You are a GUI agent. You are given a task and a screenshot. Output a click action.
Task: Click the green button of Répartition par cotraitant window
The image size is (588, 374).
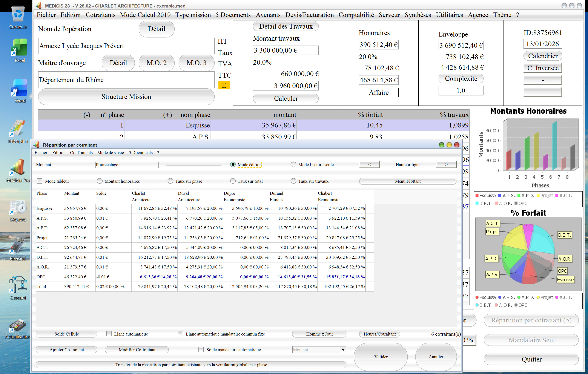pos(442,145)
